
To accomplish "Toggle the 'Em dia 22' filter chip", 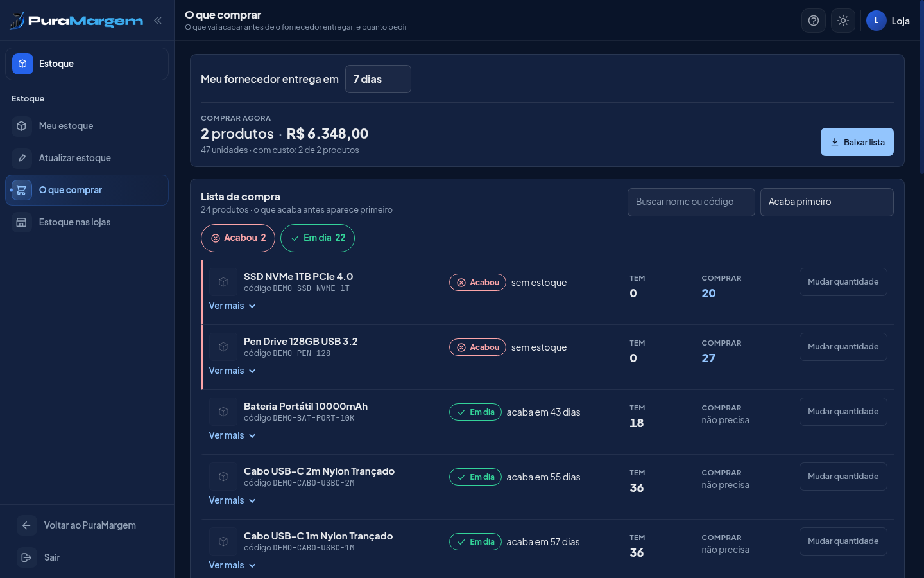I will [318, 238].
